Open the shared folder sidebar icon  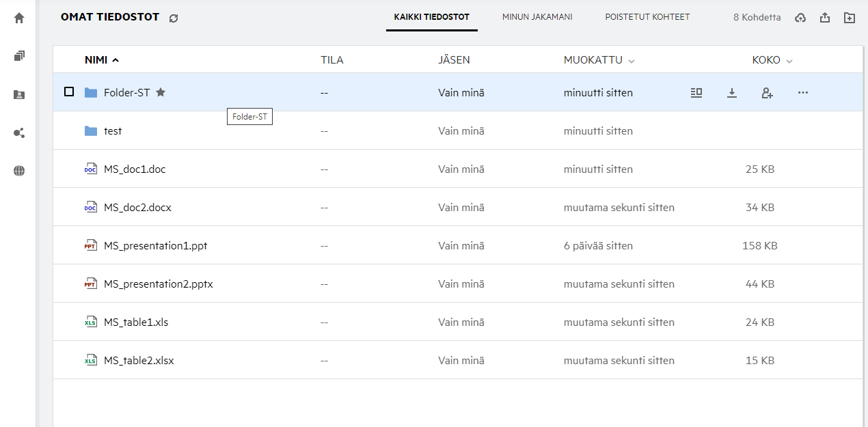(19, 95)
